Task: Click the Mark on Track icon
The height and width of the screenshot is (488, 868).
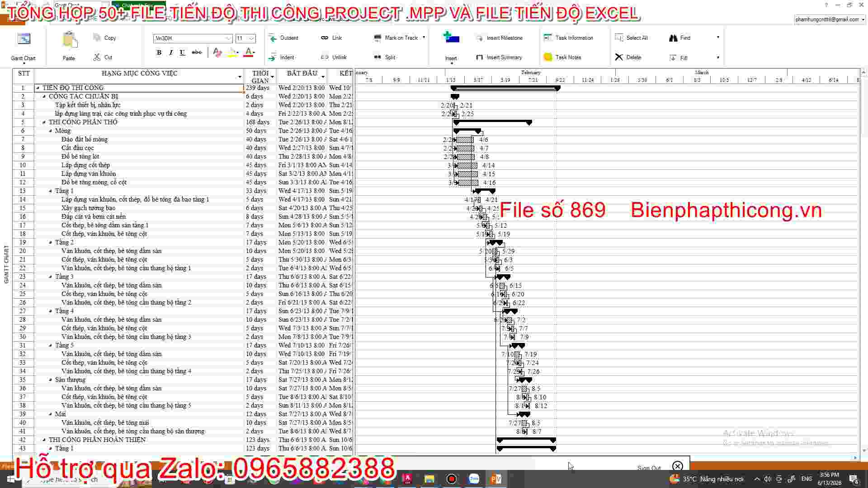Action: (377, 38)
